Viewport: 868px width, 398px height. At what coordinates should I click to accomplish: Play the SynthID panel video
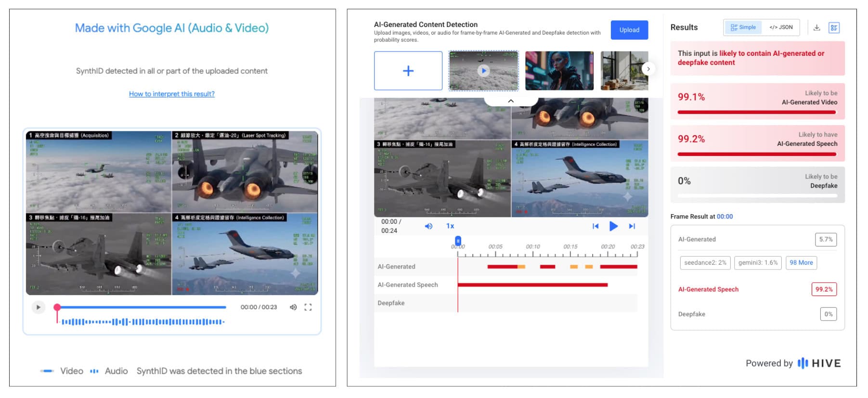(38, 307)
